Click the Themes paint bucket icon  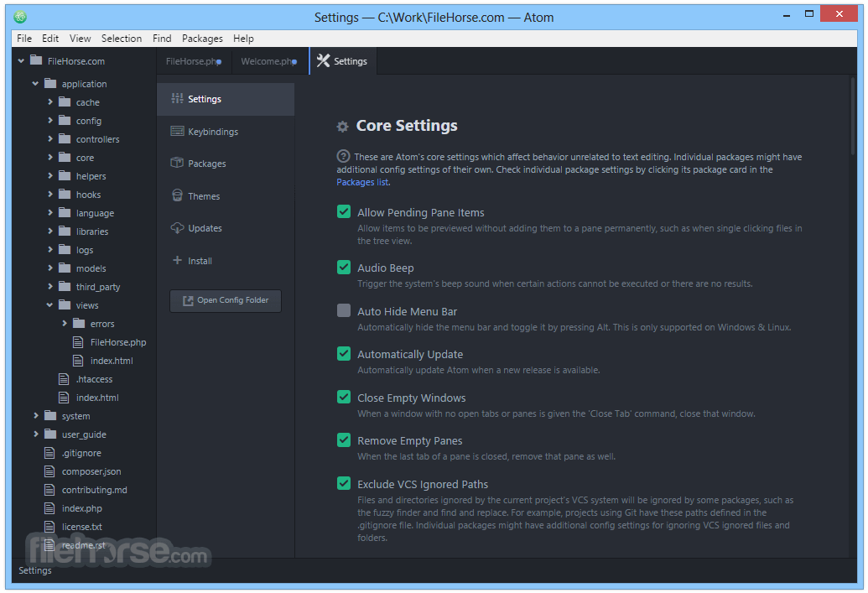[177, 195]
